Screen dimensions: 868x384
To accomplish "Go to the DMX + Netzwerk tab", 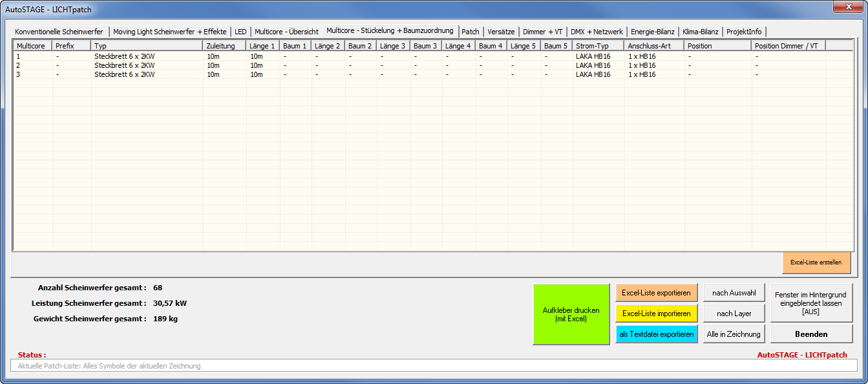I will point(597,32).
